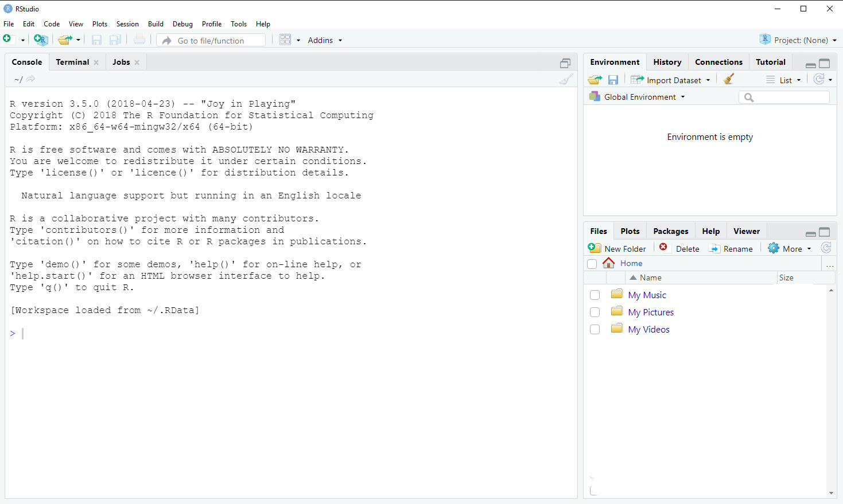This screenshot has width=843, height=504.
Task: Open the Import Dataset dropdown
Action: pos(671,80)
